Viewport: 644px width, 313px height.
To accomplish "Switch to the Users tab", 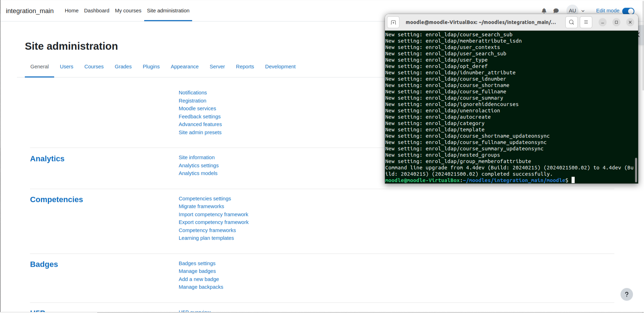I will 67,67.
